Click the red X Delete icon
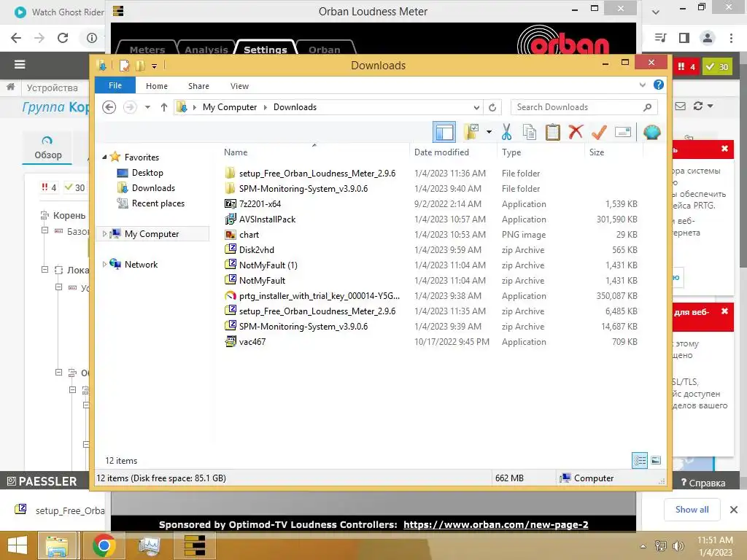This screenshot has width=747, height=560. point(576,132)
